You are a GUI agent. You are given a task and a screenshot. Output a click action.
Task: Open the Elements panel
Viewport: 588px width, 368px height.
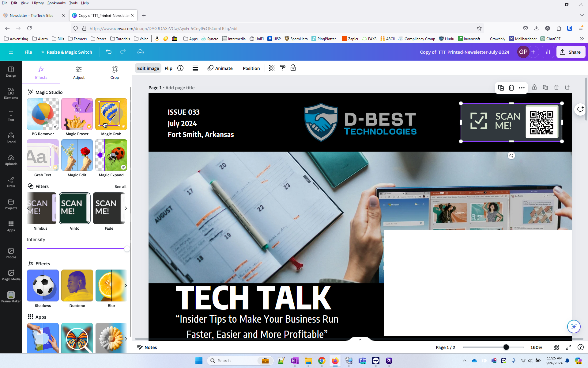[11, 94]
